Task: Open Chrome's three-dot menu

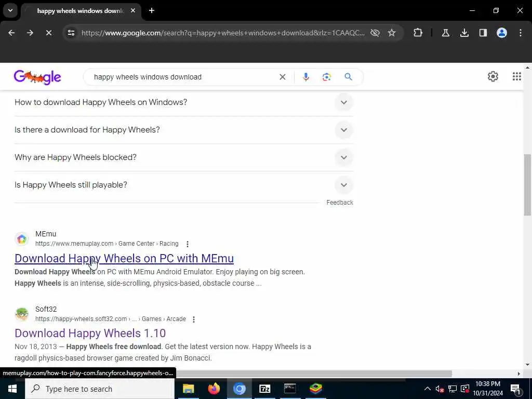Action: click(521, 33)
